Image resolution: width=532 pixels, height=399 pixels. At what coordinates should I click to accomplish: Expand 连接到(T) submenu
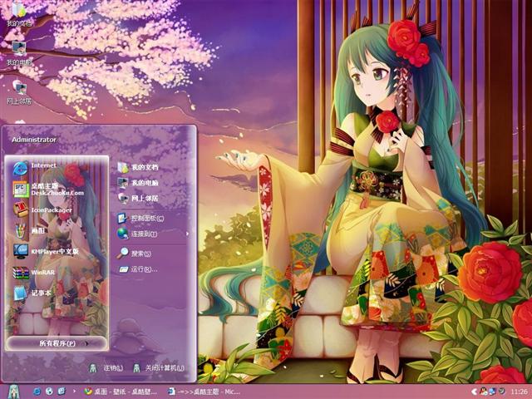[151, 234]
